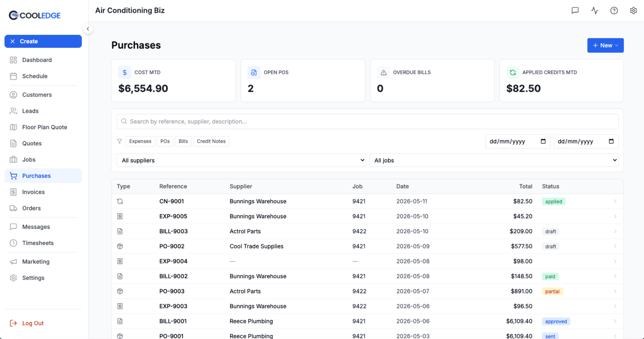Click the paid status badge

(550, 277)
